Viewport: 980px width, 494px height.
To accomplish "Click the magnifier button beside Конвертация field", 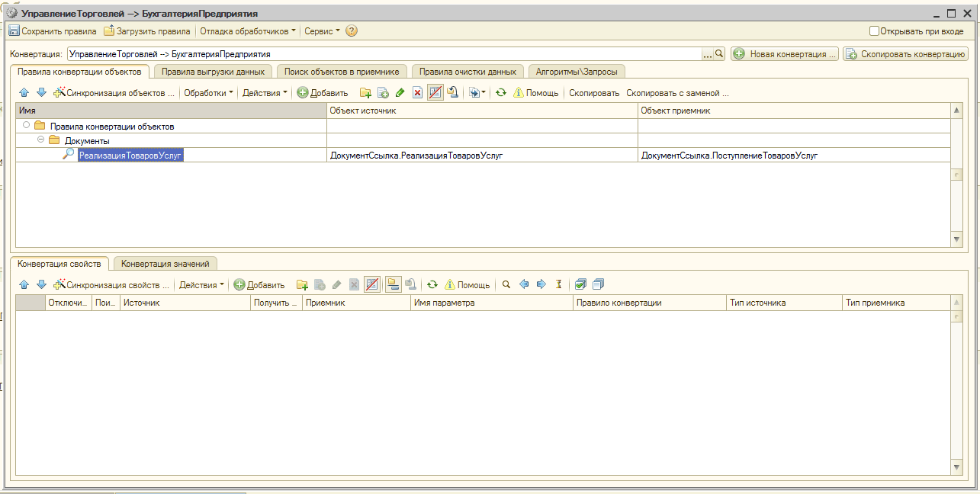I will tap(718, 54).
